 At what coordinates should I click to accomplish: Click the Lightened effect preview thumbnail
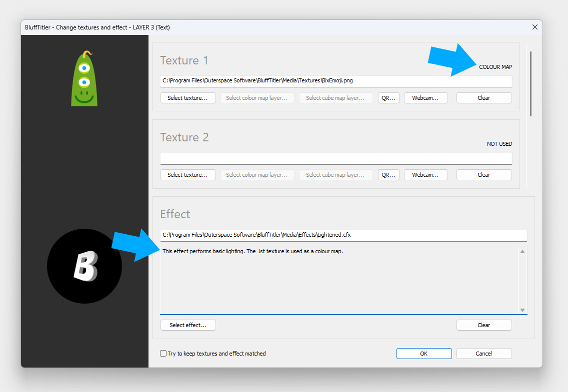coord(84,266)
